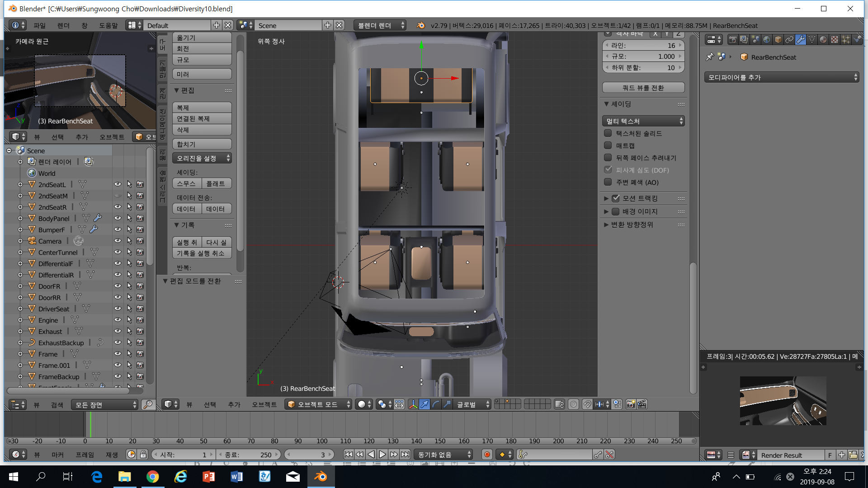The image size is (868, 488).
Task: Select the translate manipulator arrow icon
Action: point(424,404)
